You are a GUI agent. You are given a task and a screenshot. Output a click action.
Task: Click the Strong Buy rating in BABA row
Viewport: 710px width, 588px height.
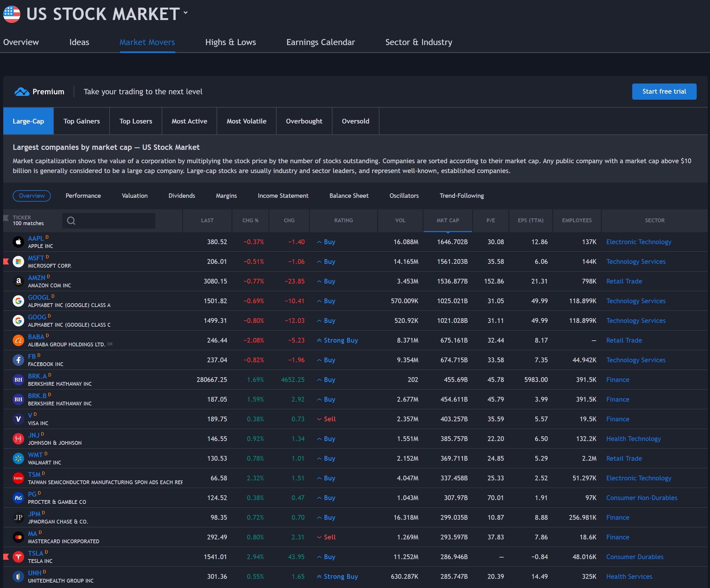tap(338, 340)
